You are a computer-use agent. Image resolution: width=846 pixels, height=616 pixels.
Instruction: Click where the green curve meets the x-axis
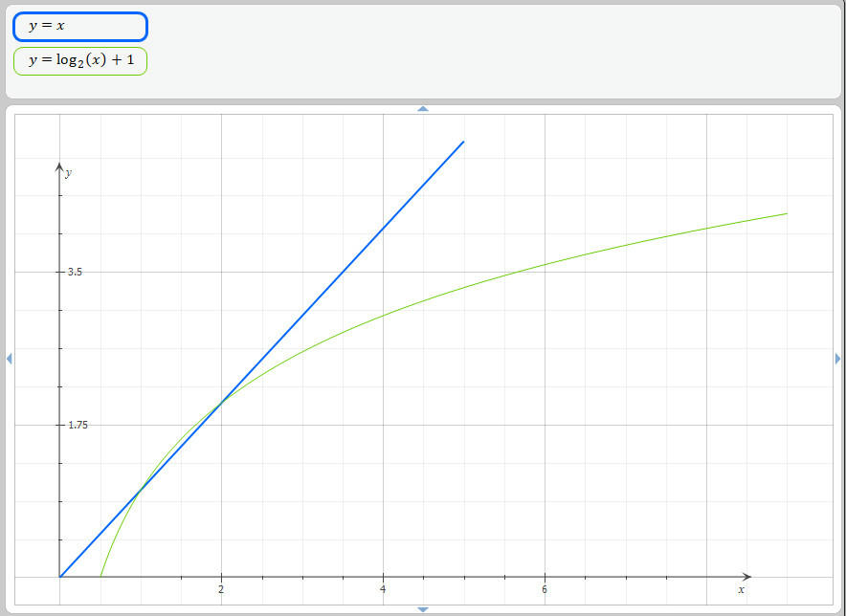coord(100,577)
